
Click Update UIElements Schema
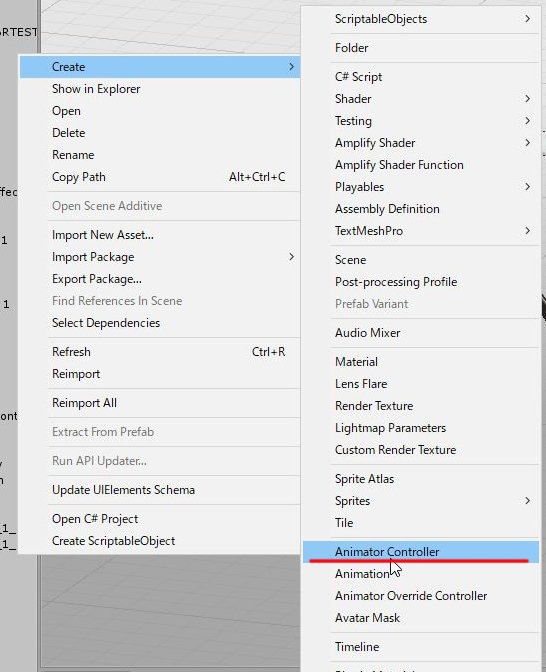click(x=160, y=490)
